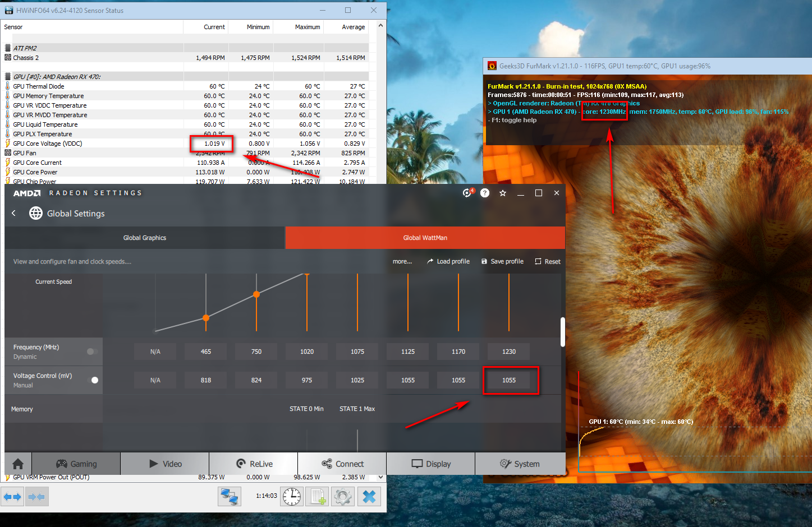Select the 1125 MHz frequency field
812x527 pixels.
coord(408,352)
